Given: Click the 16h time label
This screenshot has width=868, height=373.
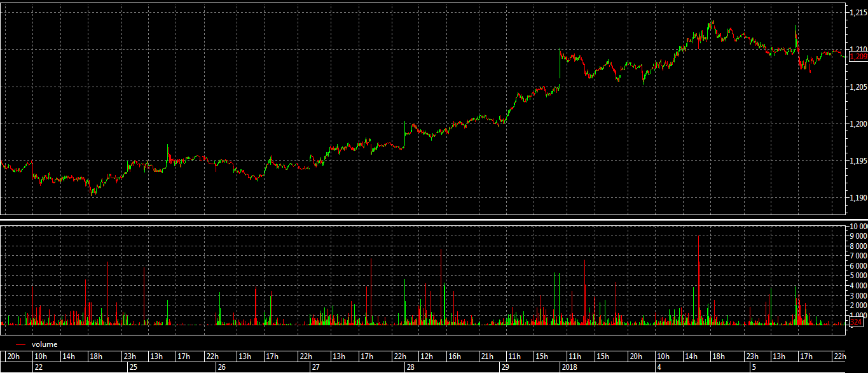Looking at the screenshot, I should [x=455, y=356].
